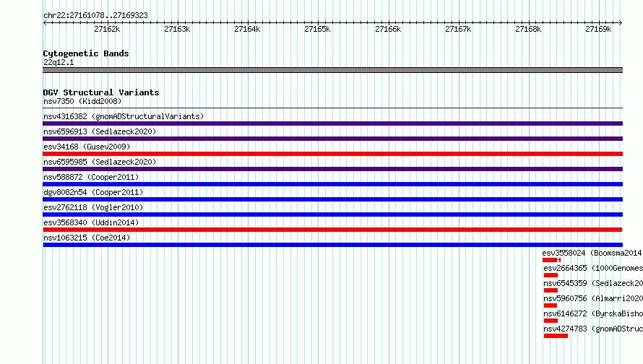Click the red bar under nsv4274783
The height and width of the screenshot is (364, 643).
click(x=556, y=336)
